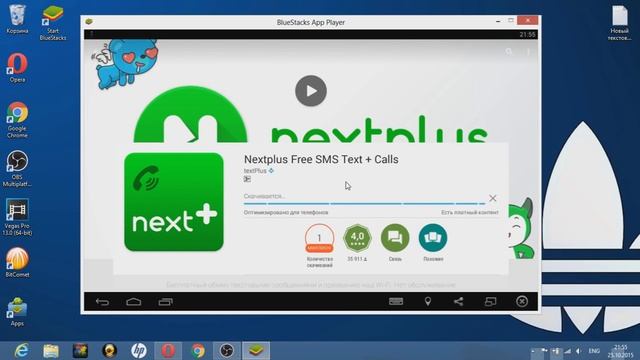Open the communication category badge
The height and width of the screenshot is (360, 640).
pyautogui.click(x=395, y=238)
